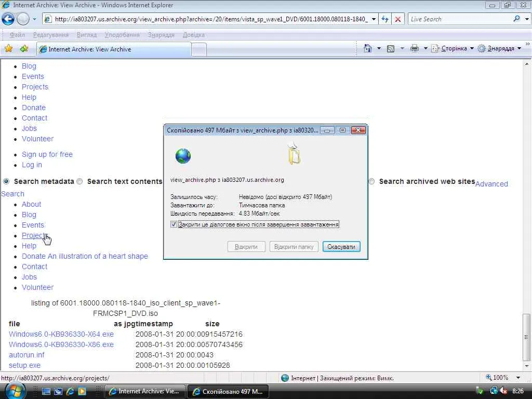This screenshot has height=399, width=532.
Task: Open the Donate heart shape link
Action: click(85, 256)
